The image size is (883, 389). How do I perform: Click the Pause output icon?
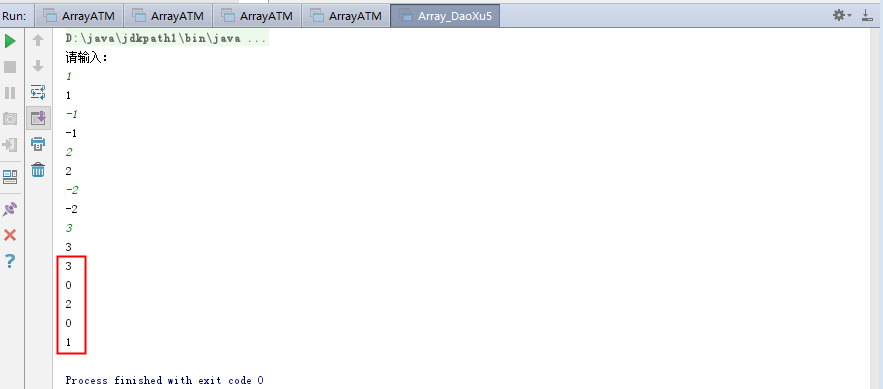click(x=10, y=93)
